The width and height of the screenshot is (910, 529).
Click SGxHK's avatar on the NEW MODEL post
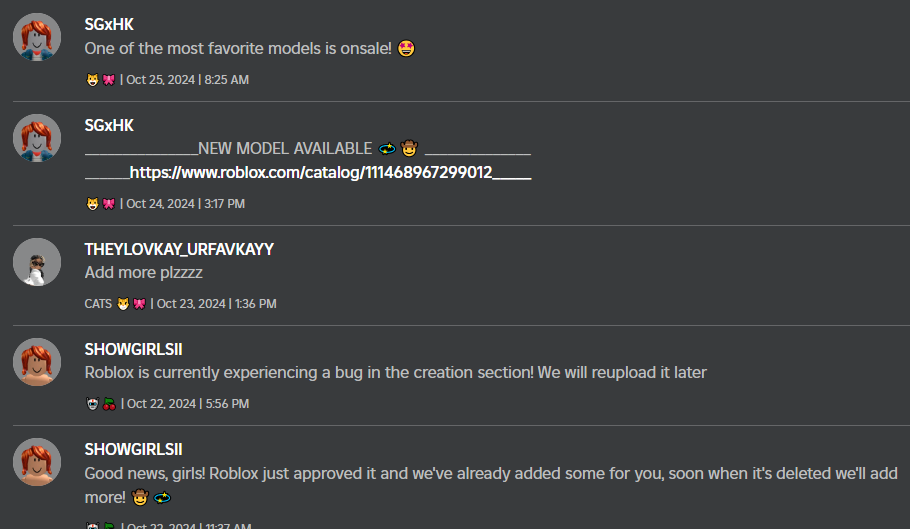(37, 138)
